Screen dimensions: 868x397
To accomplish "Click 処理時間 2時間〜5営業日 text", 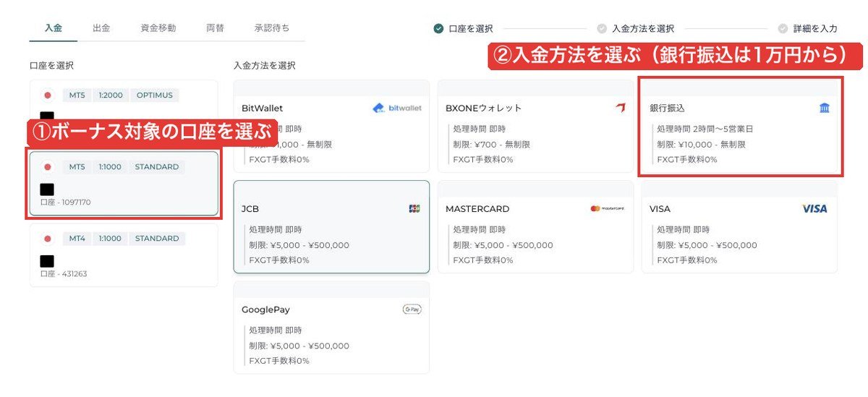I will tap(705, 129).
